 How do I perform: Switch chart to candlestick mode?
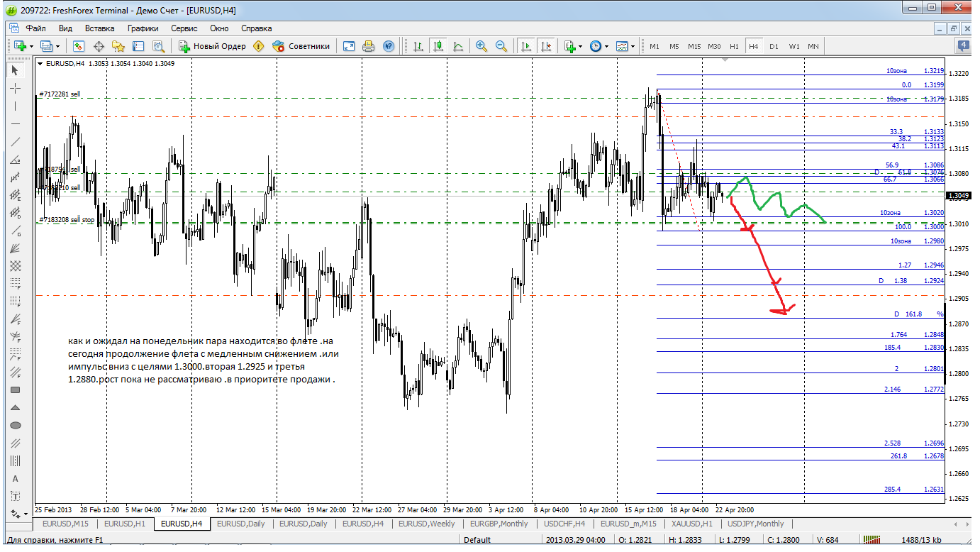pos(438,46)
